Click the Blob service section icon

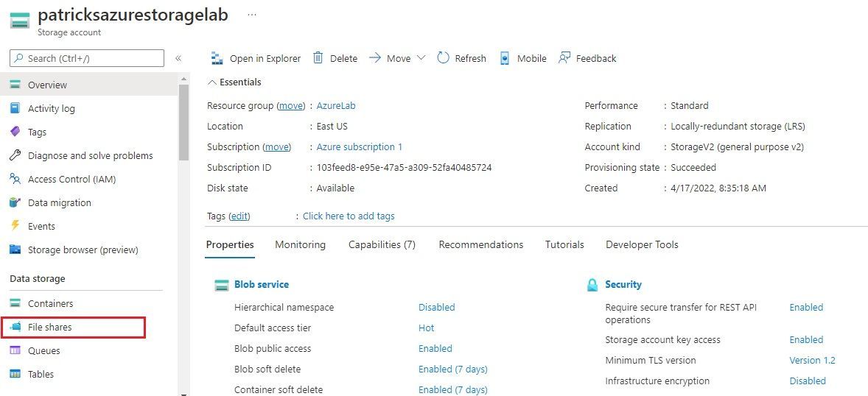pyautogui.click(x=222, y=285)
